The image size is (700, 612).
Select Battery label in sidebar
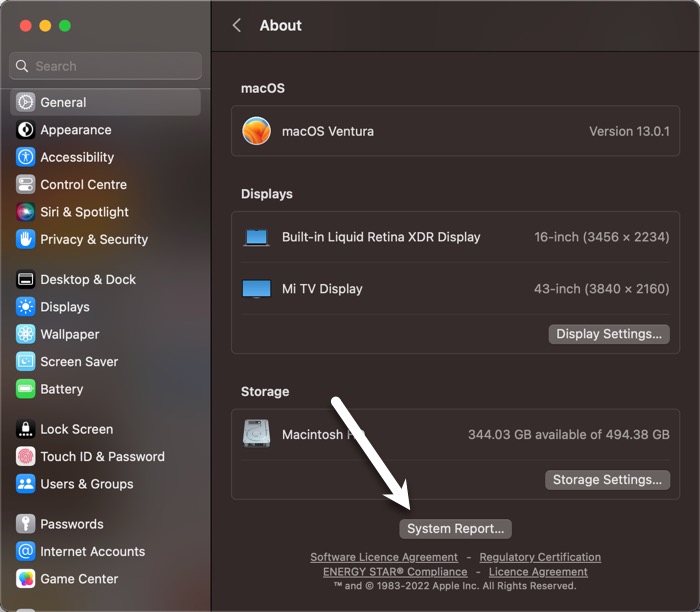(62, 389)
